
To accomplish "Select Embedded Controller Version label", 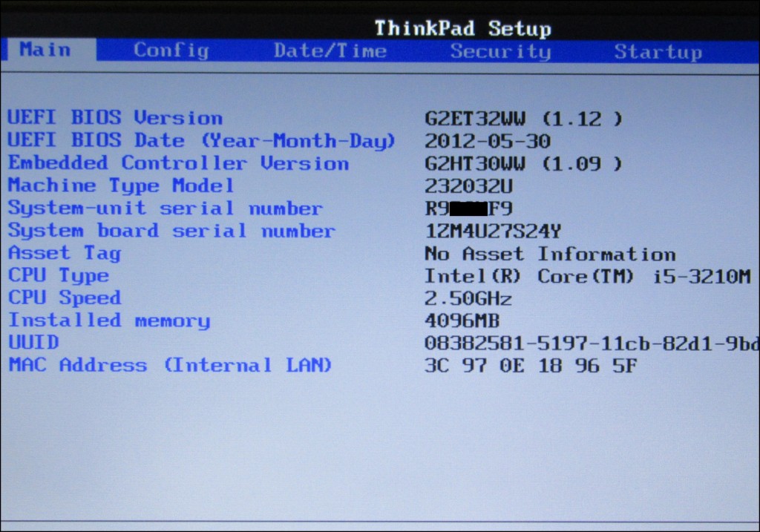I will pos(178,162).
